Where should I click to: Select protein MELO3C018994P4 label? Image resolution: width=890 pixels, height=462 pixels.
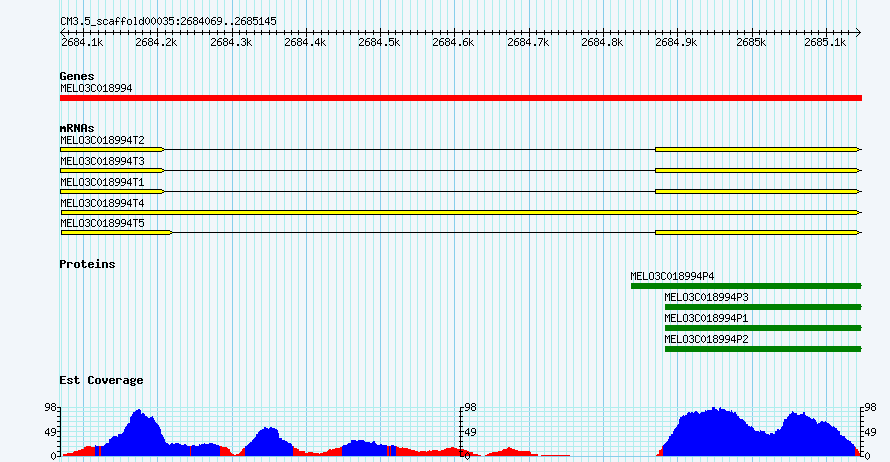(x=672, y=276)
